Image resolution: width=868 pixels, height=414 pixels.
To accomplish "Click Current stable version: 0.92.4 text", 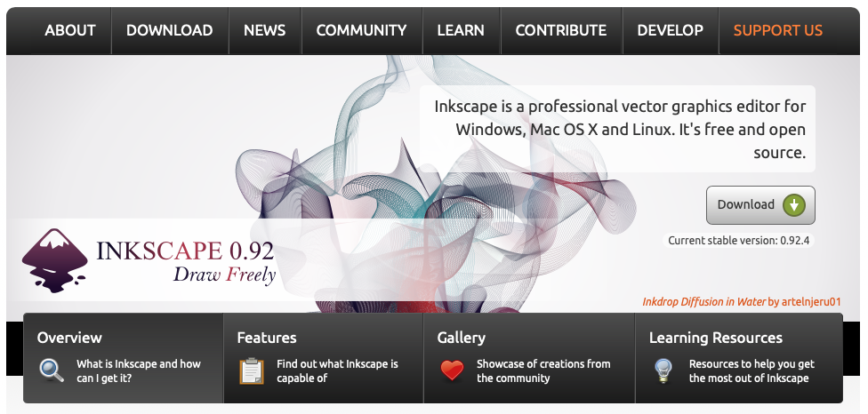I will (739, 241).
